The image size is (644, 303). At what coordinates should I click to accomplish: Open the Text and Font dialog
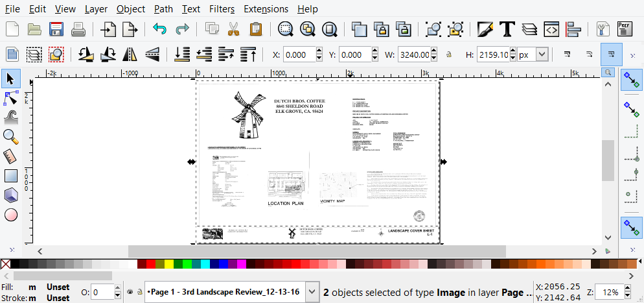(x=507, y=29)
